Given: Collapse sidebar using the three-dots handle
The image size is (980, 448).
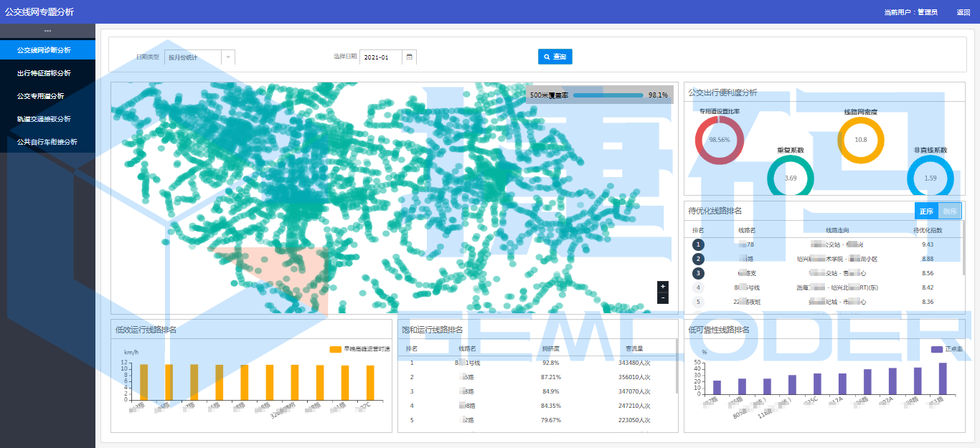Looking at the screenshot, I should (x=47, y=31).
